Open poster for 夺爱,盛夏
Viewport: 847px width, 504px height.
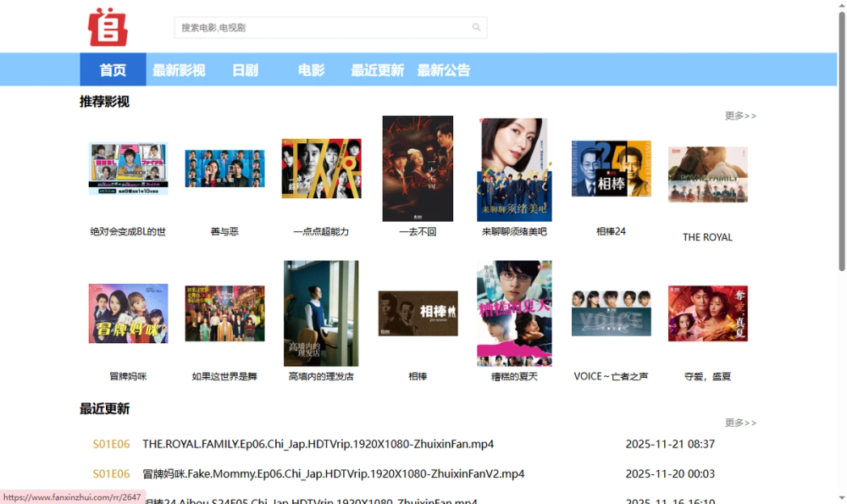pos(707,313)
